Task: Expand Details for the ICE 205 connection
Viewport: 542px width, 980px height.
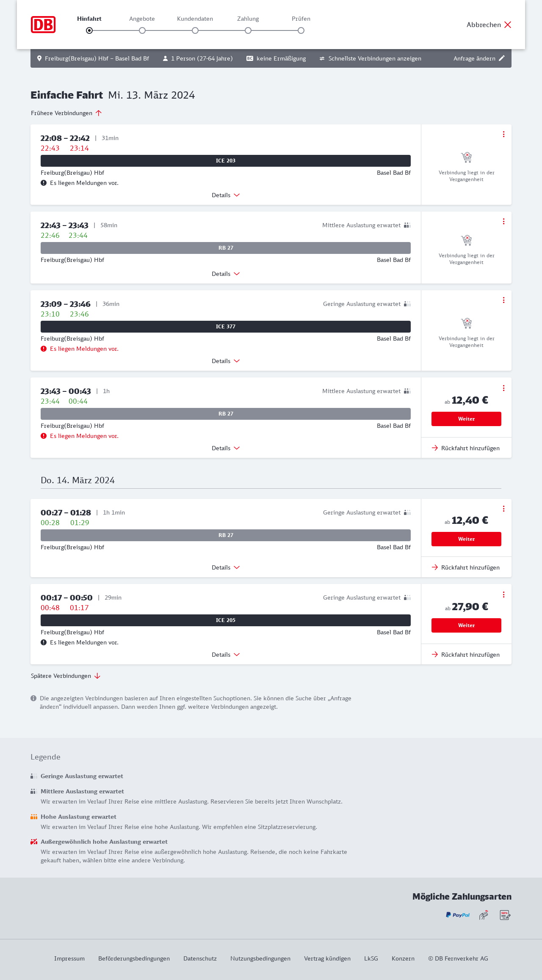Action: coord(226,655)
